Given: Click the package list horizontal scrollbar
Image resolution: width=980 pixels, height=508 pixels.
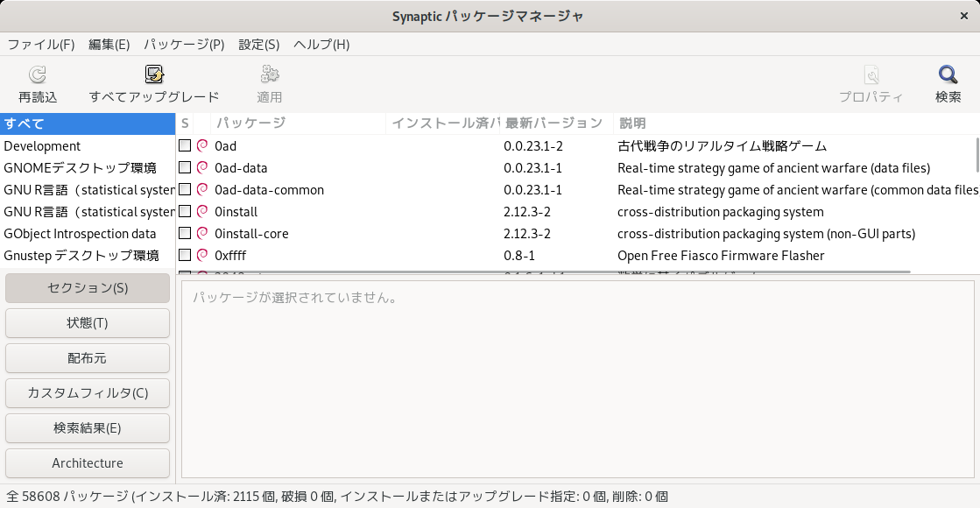Looking at the screenshot, I should tap(544, 272).
